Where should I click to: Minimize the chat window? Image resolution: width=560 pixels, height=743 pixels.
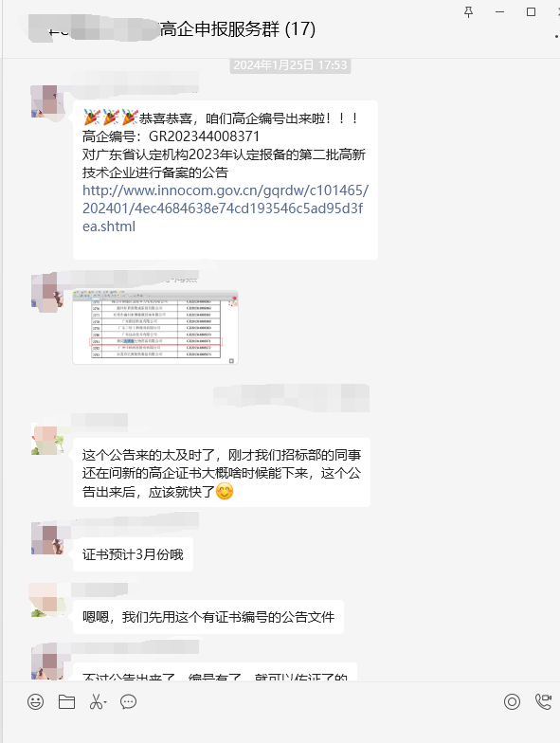[500, 11]
